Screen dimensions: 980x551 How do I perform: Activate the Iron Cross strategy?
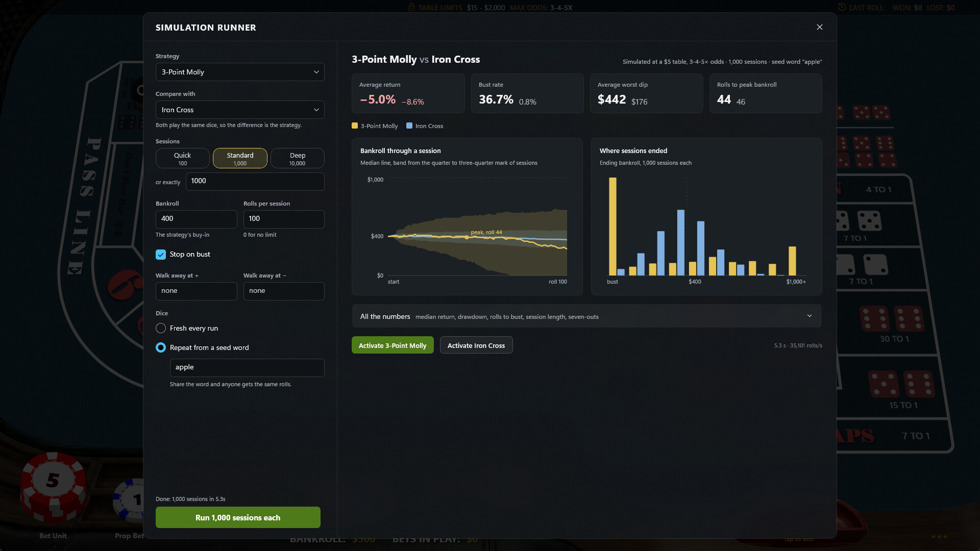coord(476,345)
